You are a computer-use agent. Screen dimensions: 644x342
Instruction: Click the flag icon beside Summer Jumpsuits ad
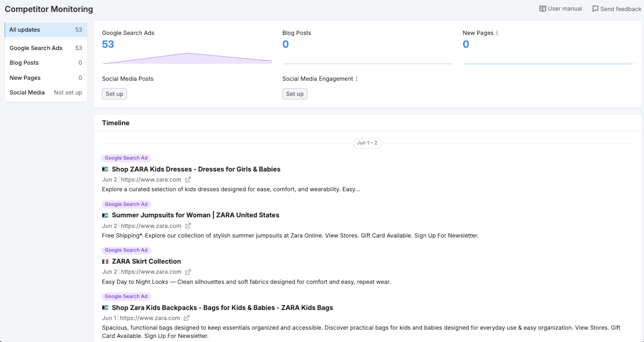pyautogui.click(x=105, y=215)
